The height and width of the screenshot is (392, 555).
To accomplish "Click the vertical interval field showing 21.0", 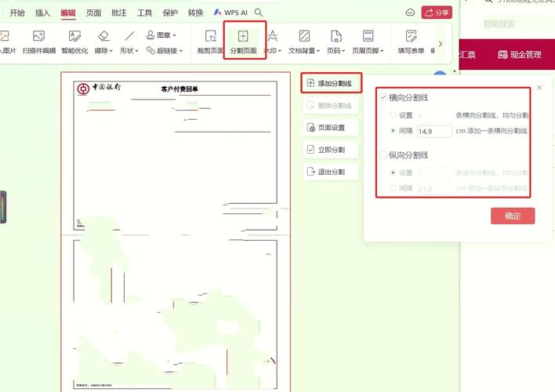I will pos(434,188).
